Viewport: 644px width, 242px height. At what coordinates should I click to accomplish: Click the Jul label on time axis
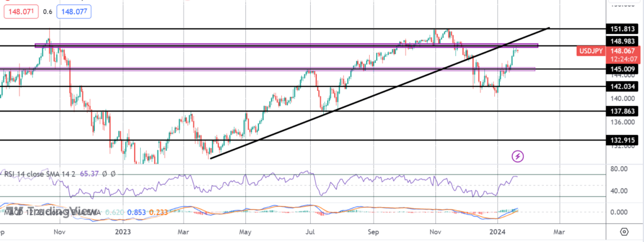(310, 231)
